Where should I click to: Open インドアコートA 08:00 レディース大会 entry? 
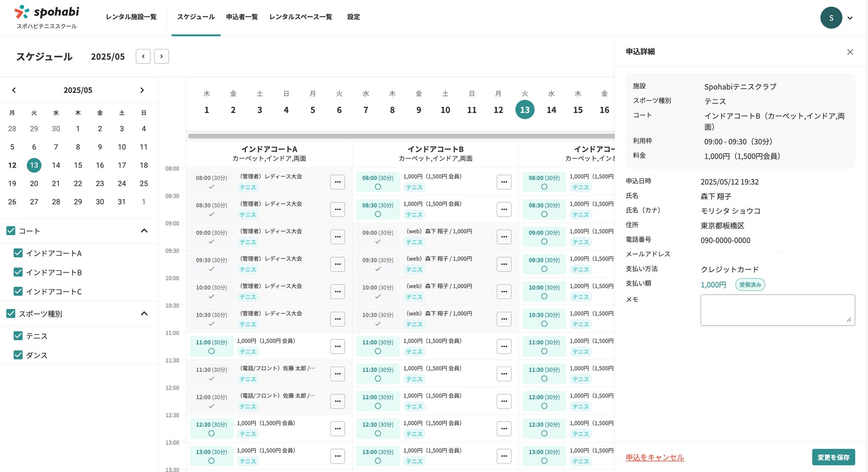coord(271,177)
